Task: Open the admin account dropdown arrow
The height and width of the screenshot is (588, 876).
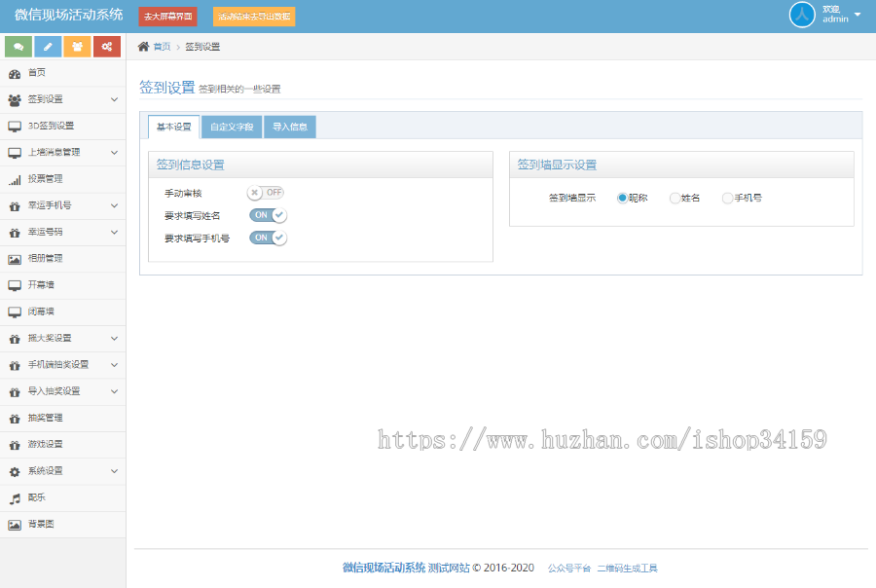Action: [858, 15]
